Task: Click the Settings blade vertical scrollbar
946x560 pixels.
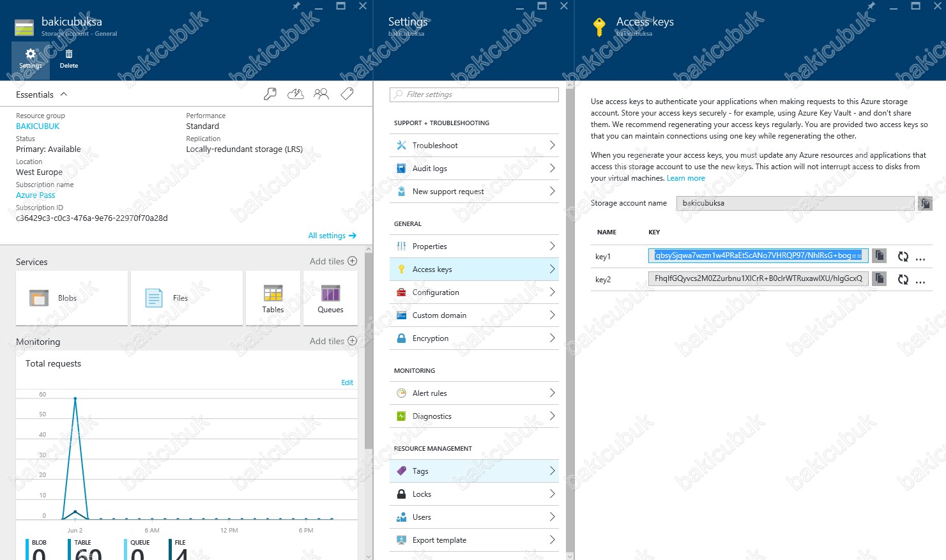Action: [570, 319]
